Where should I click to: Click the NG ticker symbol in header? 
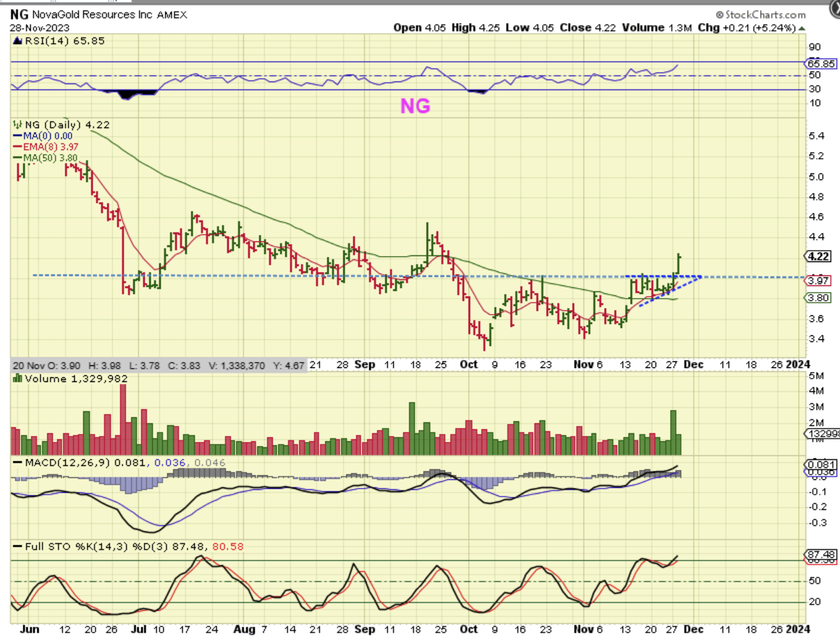19,14
